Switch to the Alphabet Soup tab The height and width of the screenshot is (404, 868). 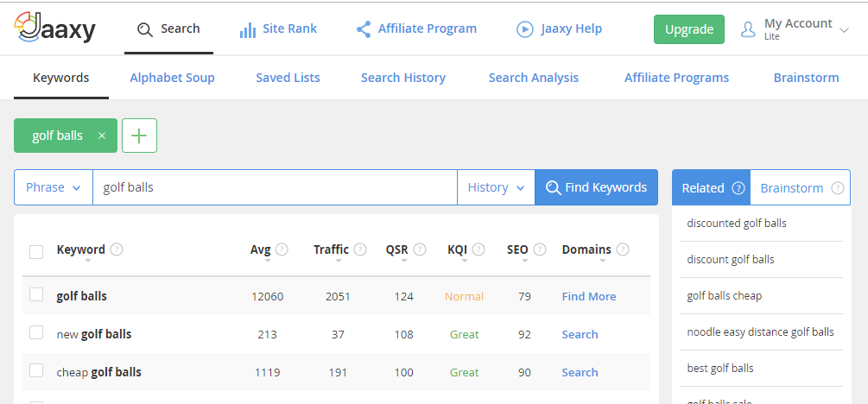172,78
